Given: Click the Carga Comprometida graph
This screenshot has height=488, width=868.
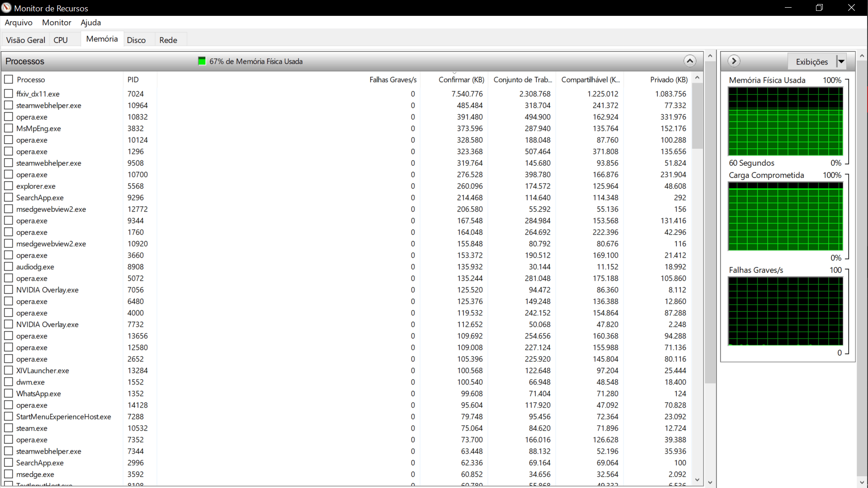Looking at the screenshot, I should pyautogui.click(x=785, y=216).
